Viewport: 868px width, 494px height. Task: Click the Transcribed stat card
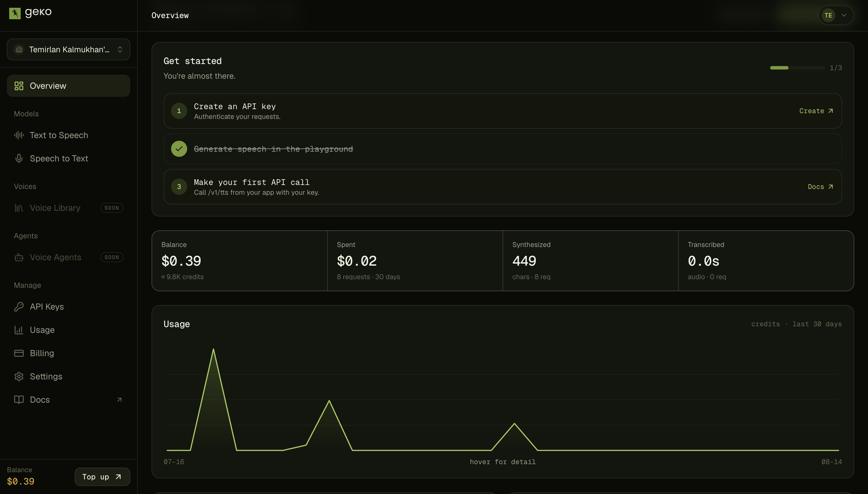pyautogui.click(x=766, y=260)
